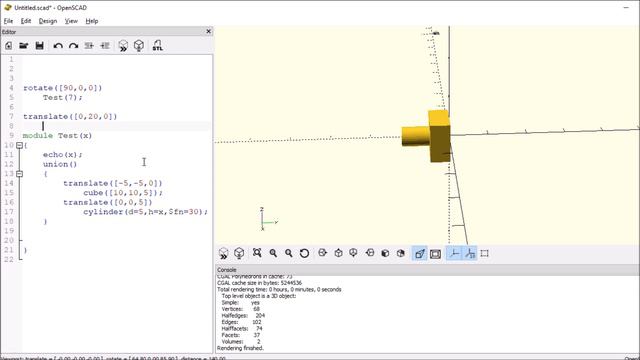Click the View All icon

click(x=257, y=253)
